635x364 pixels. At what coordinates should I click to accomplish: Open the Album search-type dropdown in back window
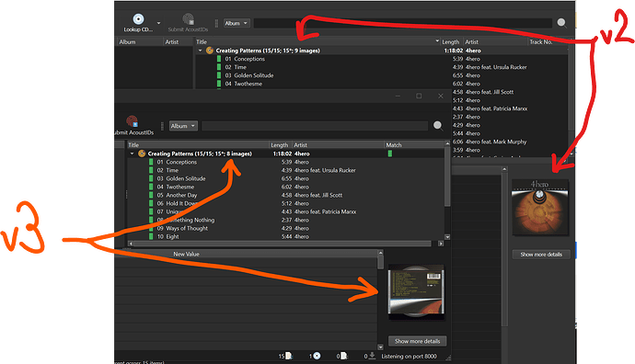237,24
